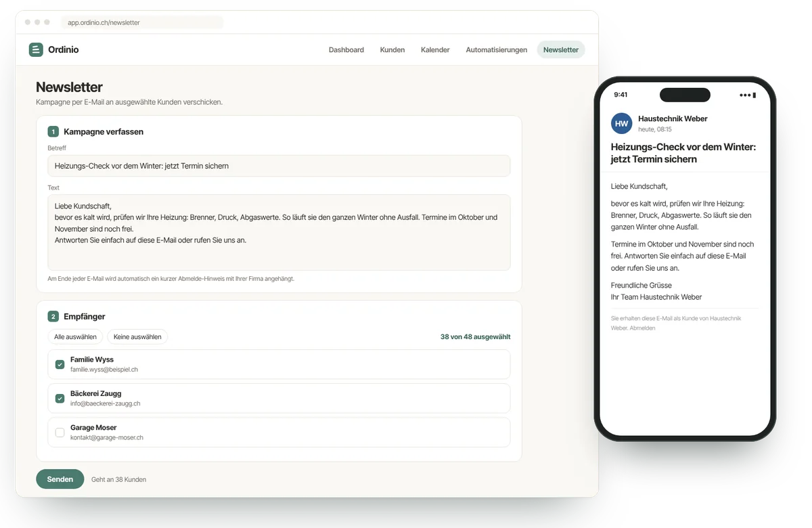
Task: Click the Abmelden link in the phone preview
Action: pos(642,328)
